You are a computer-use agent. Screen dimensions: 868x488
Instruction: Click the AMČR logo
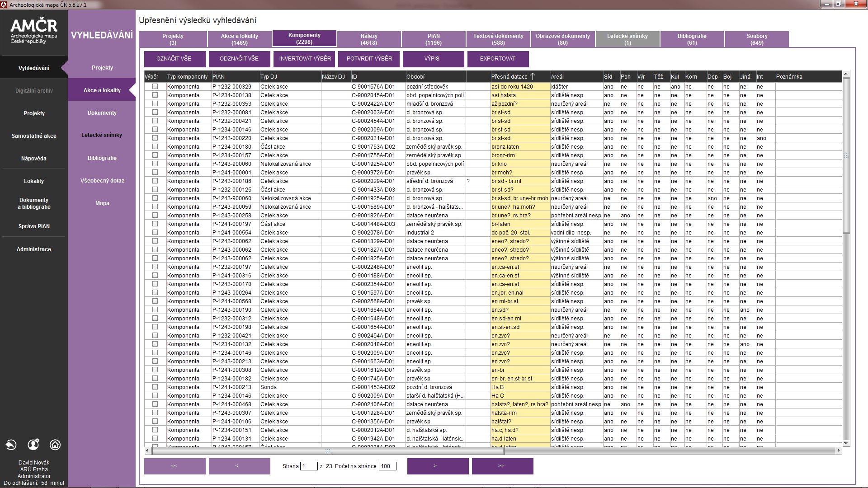(34, 31)
